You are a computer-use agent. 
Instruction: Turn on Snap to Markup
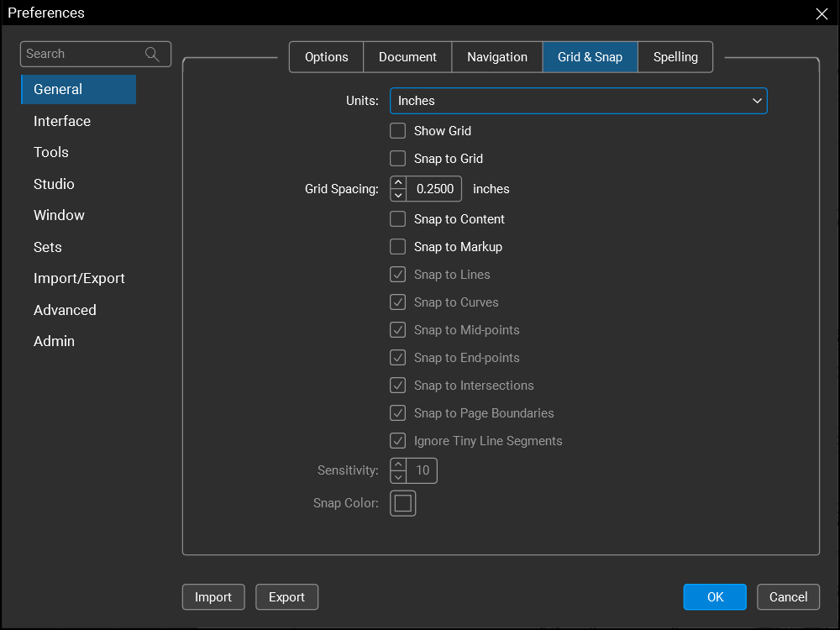(398, 247)
